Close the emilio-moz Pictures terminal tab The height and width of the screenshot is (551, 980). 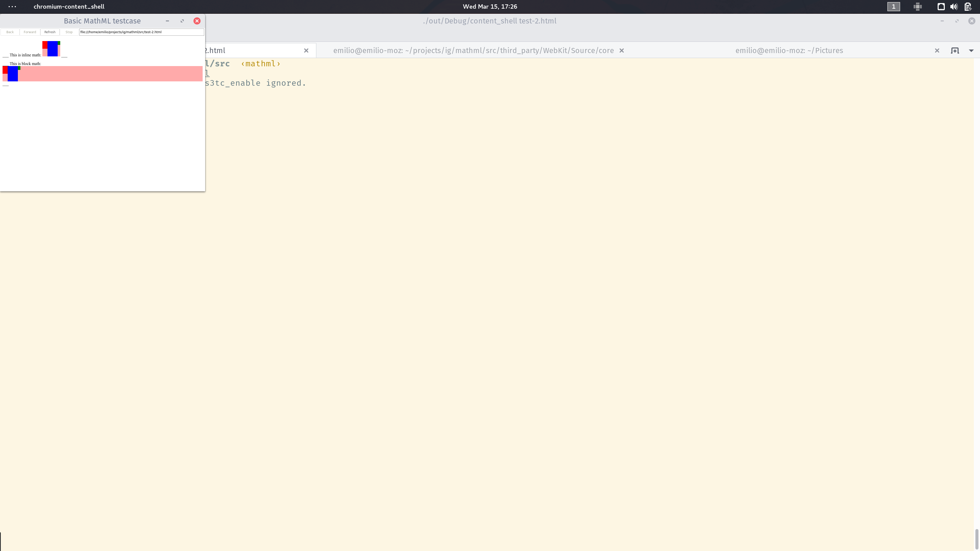[x=937, y=51]
